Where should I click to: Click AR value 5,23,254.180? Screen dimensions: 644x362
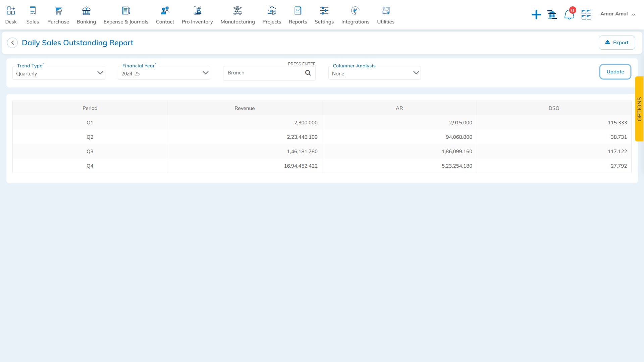pos(457,166)
